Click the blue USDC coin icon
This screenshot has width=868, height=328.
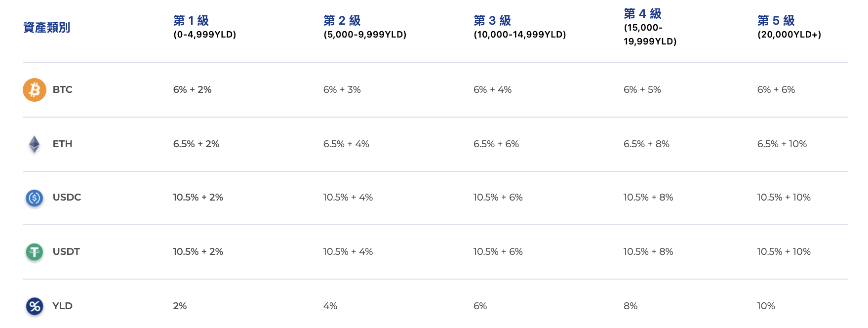point(35,198)
